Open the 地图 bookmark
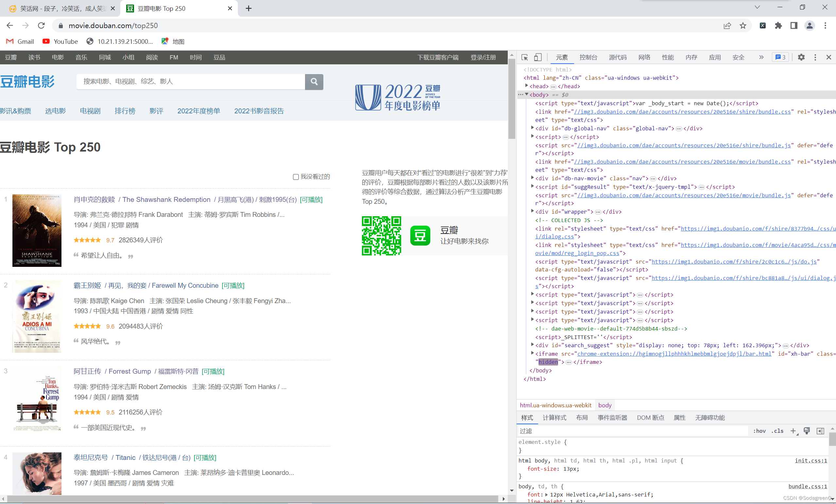The width and height of the screenshot is (836, 504). [173, 41]
